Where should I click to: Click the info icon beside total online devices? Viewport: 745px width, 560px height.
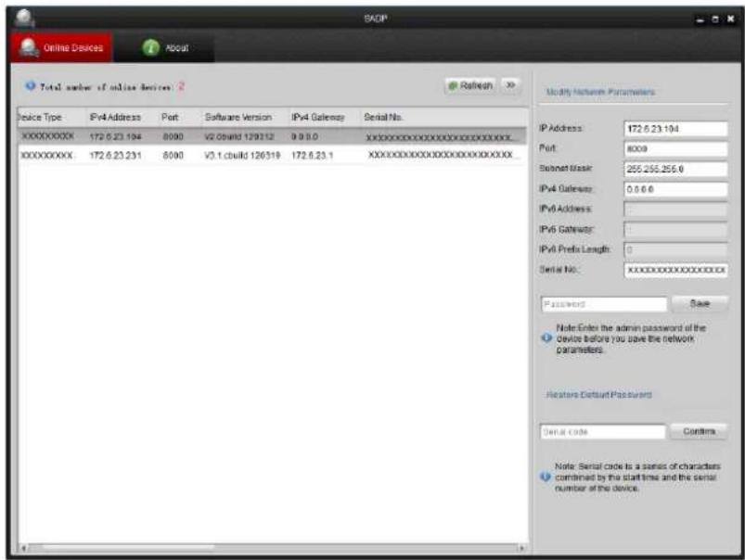pos(31,86)
